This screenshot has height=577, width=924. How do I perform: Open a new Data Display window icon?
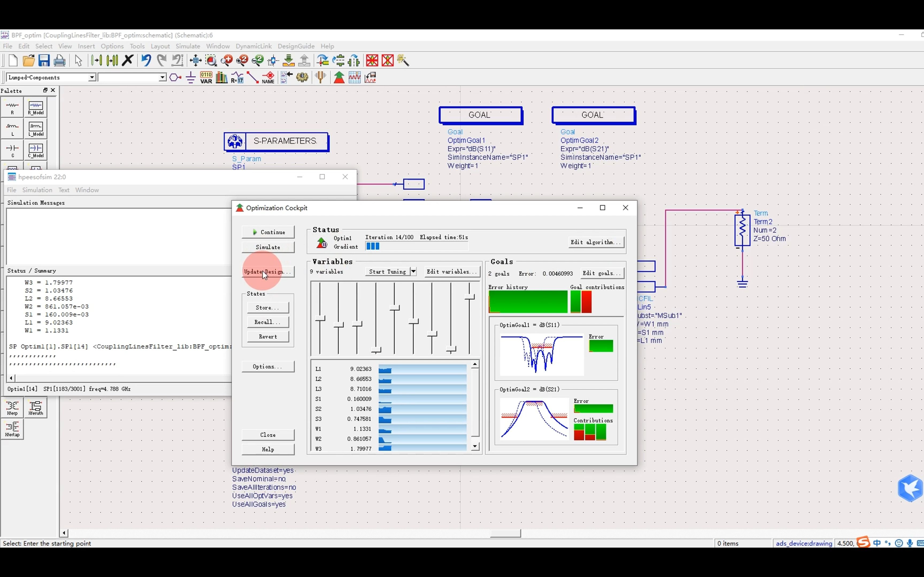tap(354, 77)
